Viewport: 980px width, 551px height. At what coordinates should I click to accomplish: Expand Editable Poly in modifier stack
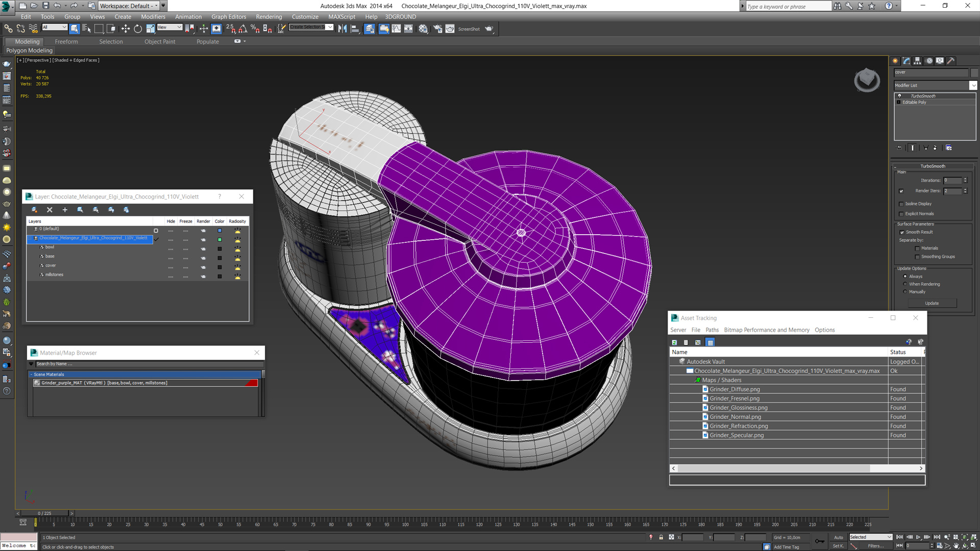899,103
